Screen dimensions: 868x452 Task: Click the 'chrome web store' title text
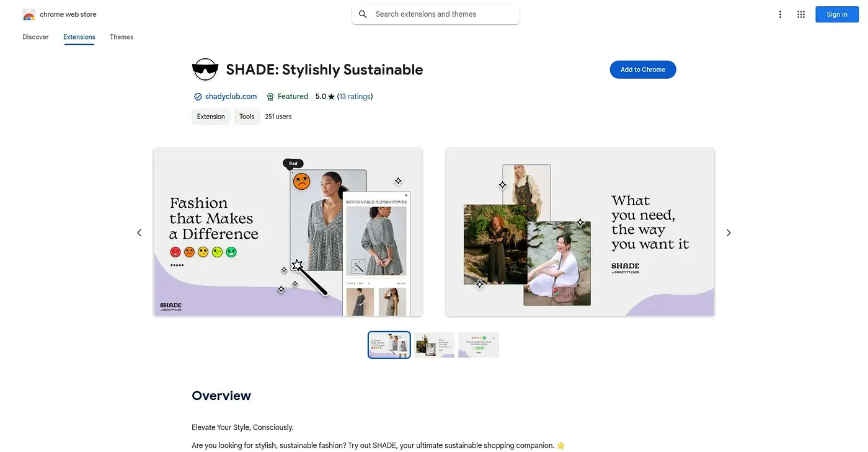coord(68,14)
